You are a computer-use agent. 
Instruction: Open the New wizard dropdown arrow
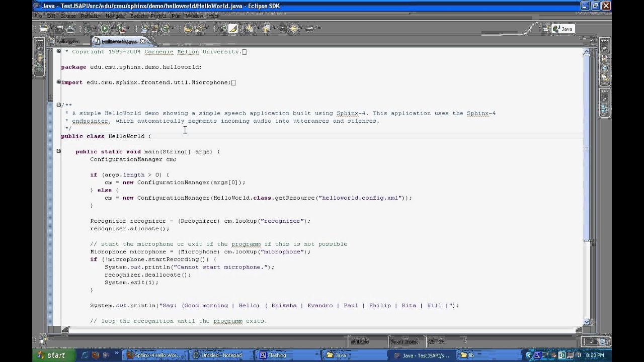pyautogui.click(x=51, y=29)
